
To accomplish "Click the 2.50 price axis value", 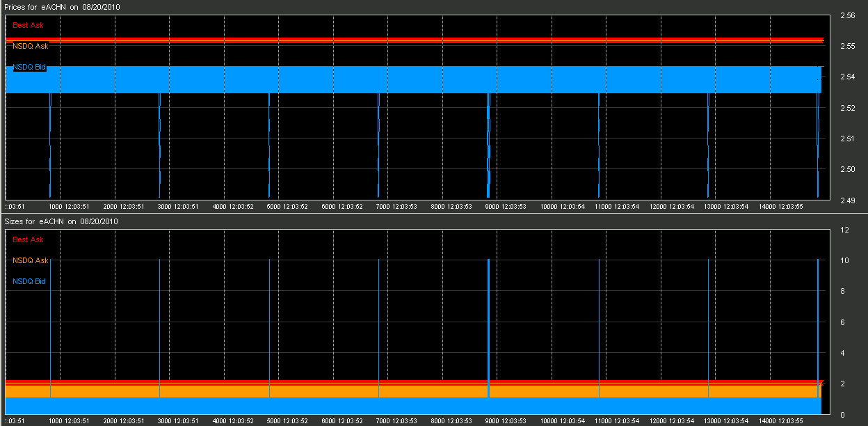I will 847,169.
